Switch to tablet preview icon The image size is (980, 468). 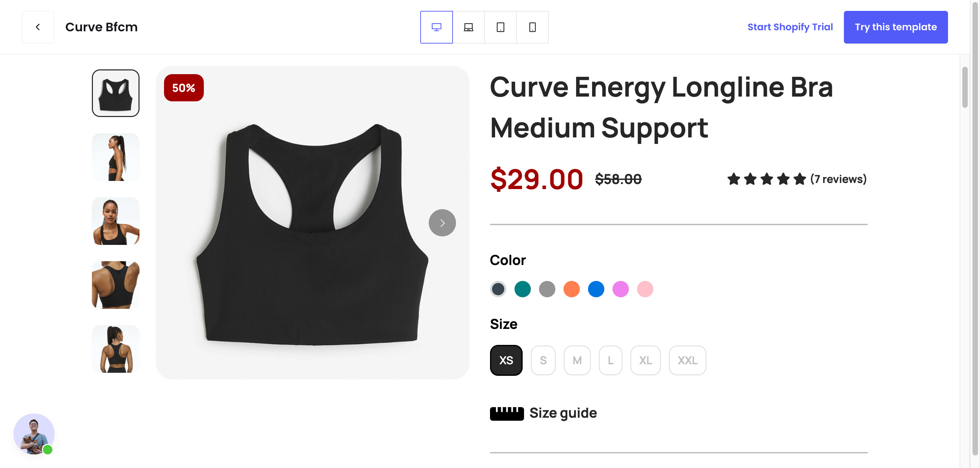(500, 27)
